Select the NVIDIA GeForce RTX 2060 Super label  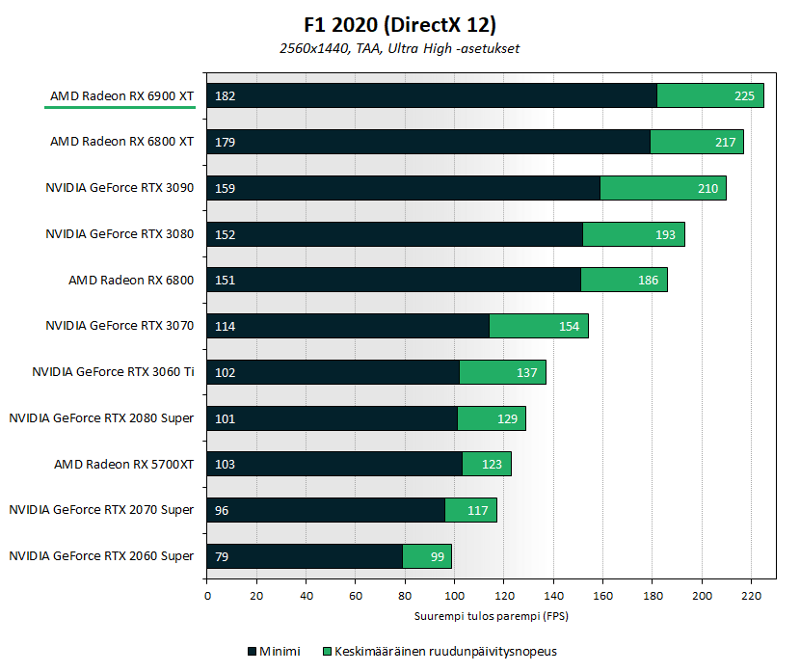(x=101, y=556)
